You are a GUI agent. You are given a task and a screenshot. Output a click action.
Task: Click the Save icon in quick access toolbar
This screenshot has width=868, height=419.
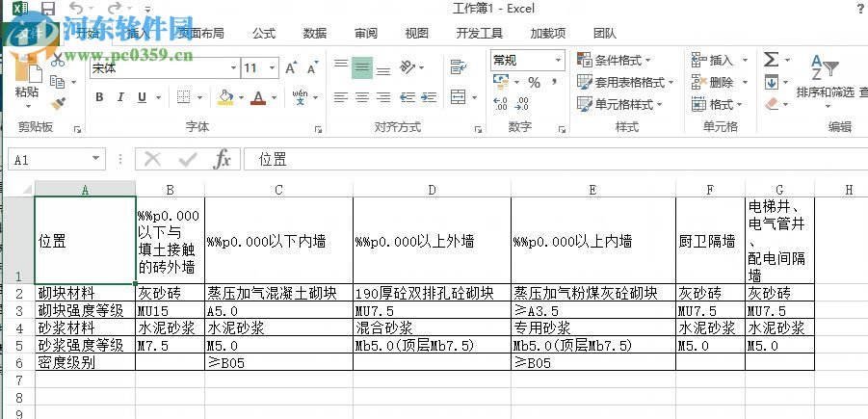(48, 9)
